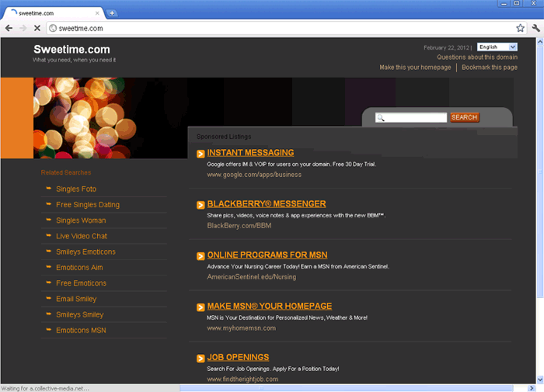Open the Singles Foto related search
Image resolution: width=544 pixels, height=392 pixels.
(76, 189)
